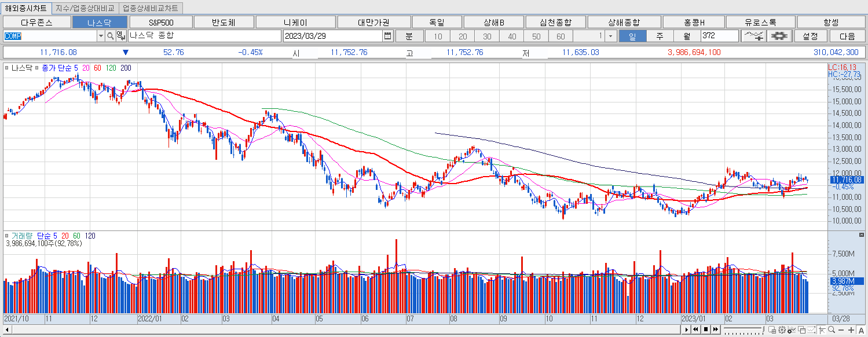Click the 대만가권 index button
The width and height of the screenshot is (868, 337).
point(373,23)
